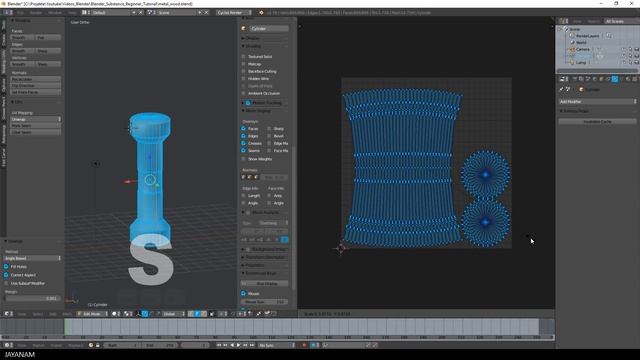
Task: Click the rotate manipulator icon
Action: [151, 314]
